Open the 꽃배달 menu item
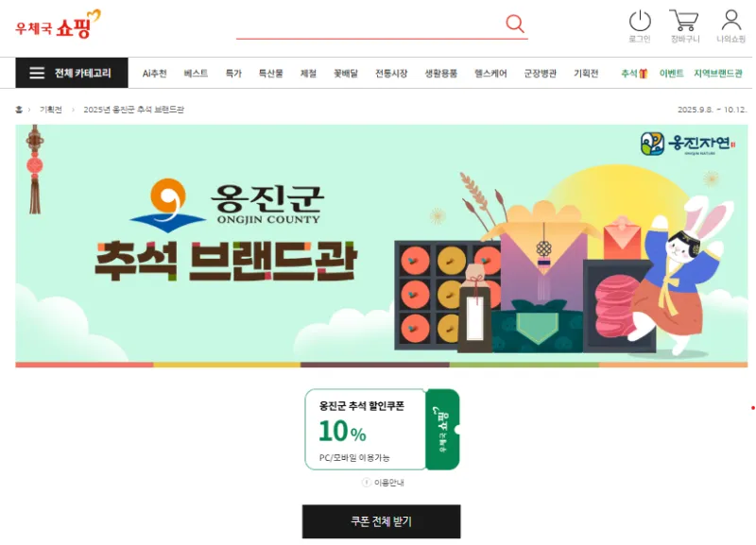This screenshot has width=756, height=545. 346,74
